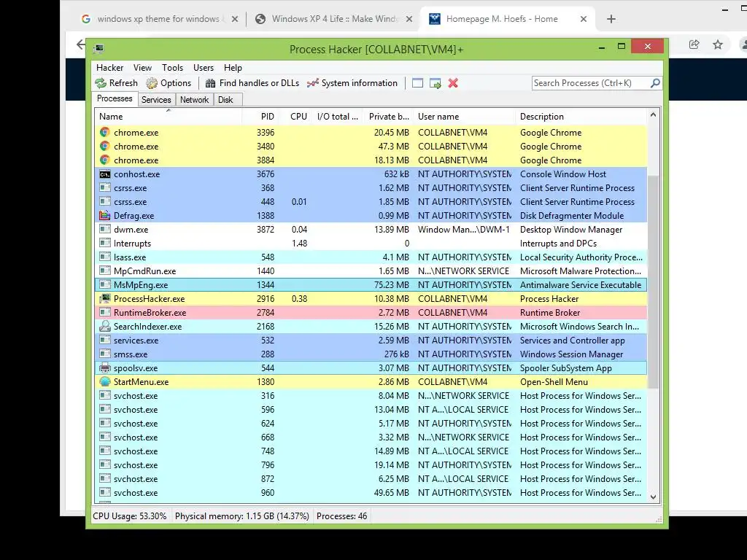
Task: Select the Interrupts row
Action: pos(371,244)
